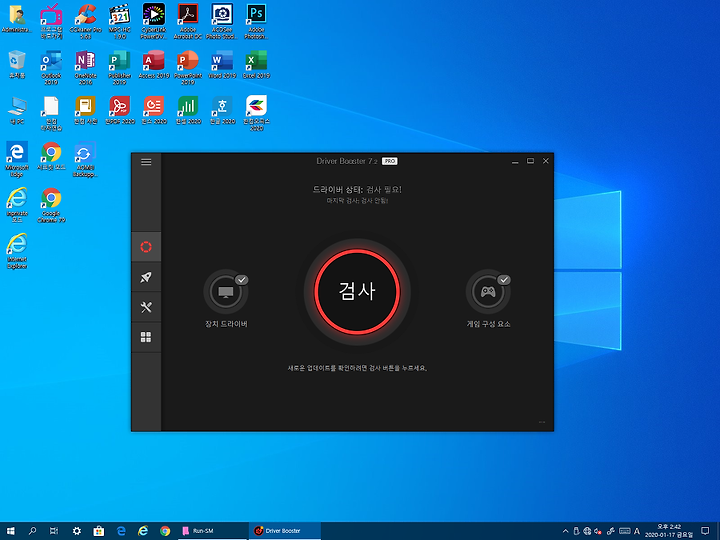The height and width of the screenshot is (540, 720).
Task: Open Task View from the taskbar
Action: click(x=54, y=531)
